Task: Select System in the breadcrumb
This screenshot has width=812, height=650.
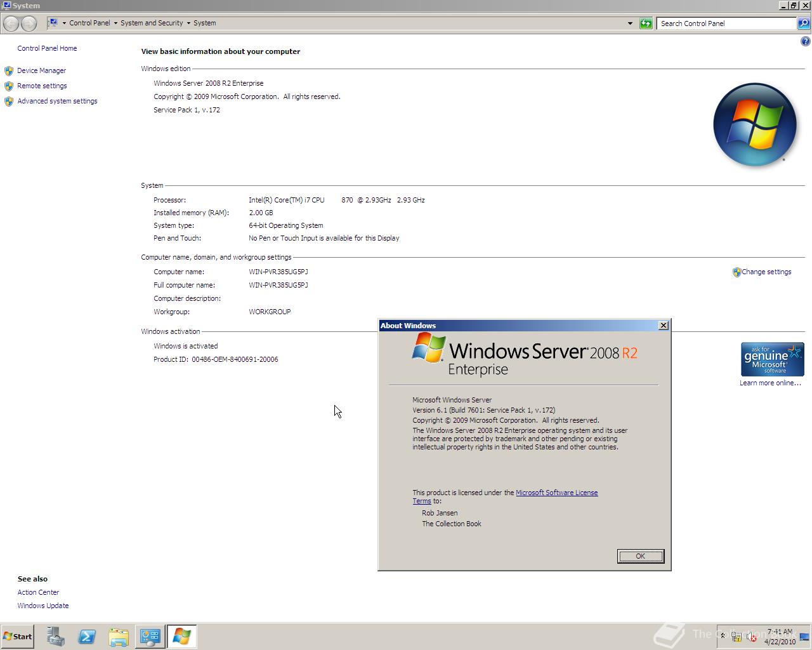Action: point(205,23)
